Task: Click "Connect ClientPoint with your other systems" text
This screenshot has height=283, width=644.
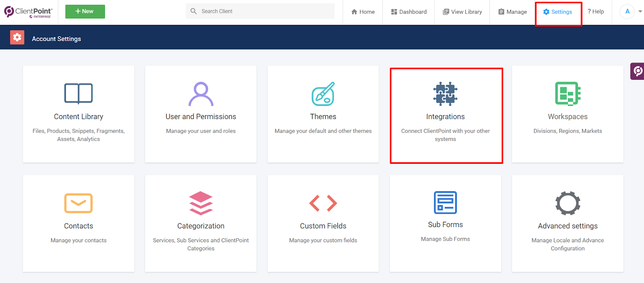Action: (x=446, y=135)
